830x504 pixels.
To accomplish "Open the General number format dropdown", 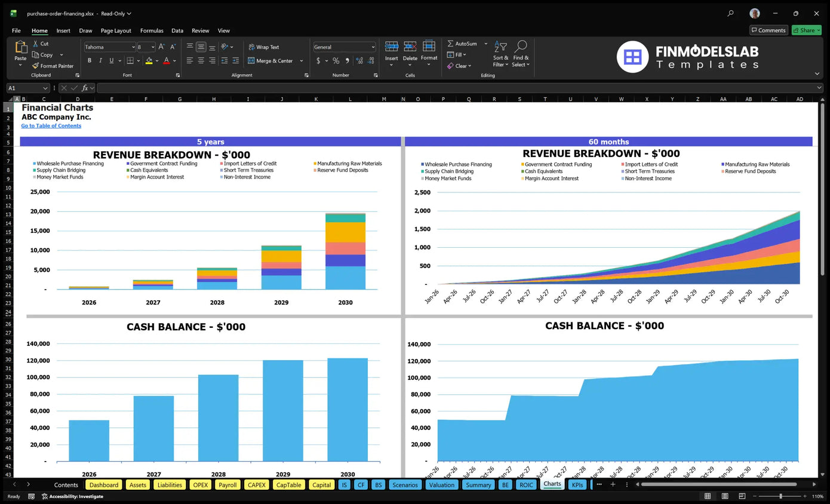I will [x=373, y=47].
